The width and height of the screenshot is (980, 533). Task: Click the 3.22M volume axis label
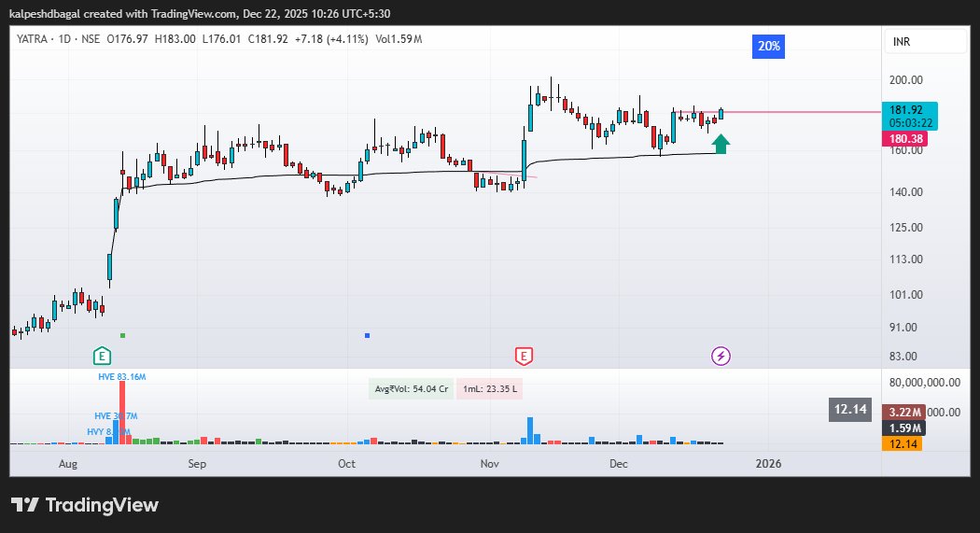(903, 413)
